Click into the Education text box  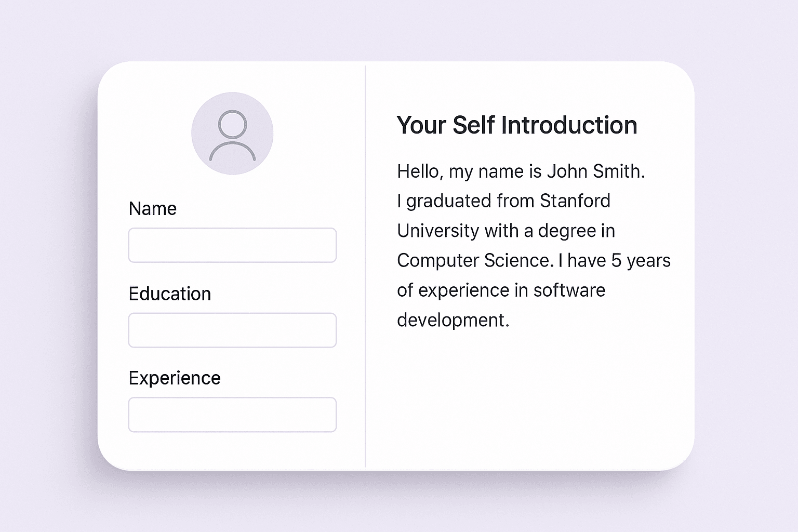tap(232, 330)
